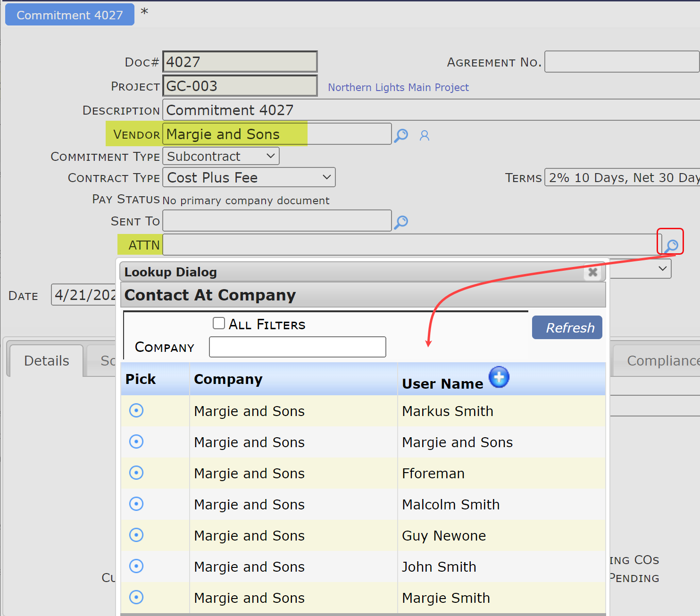Sort by the User Name column header

coord(442,384)
